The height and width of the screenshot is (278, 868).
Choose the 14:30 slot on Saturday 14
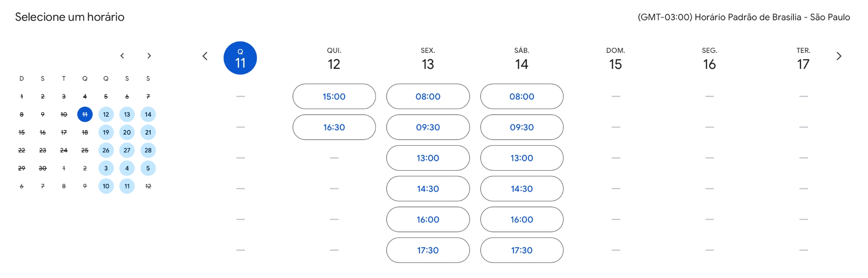522,189
